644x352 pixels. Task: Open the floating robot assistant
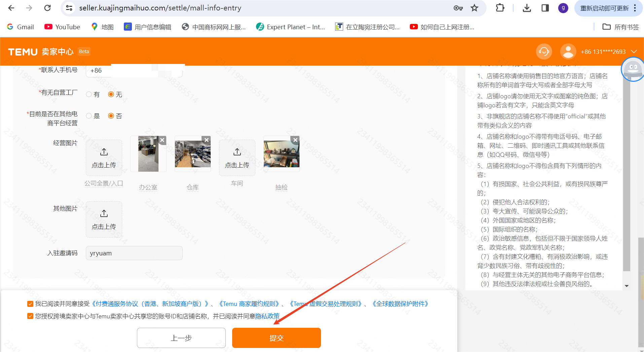click(x=633, y=69)
